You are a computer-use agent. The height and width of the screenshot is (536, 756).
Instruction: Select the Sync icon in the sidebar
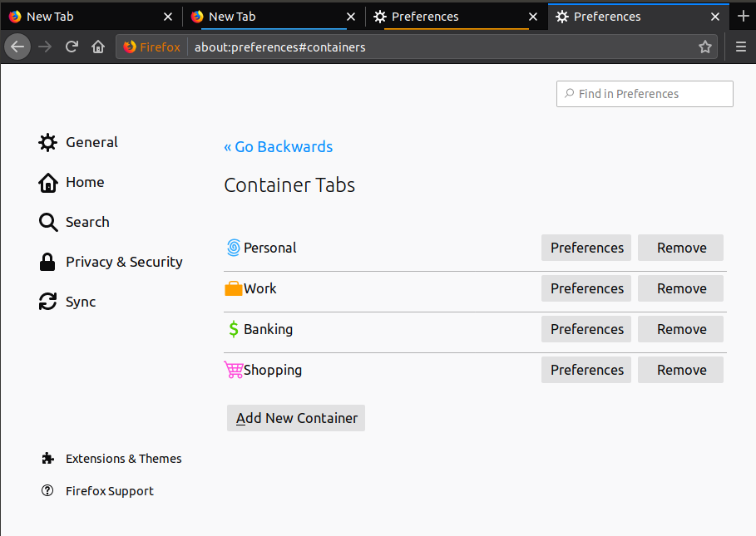pos(47,302)
